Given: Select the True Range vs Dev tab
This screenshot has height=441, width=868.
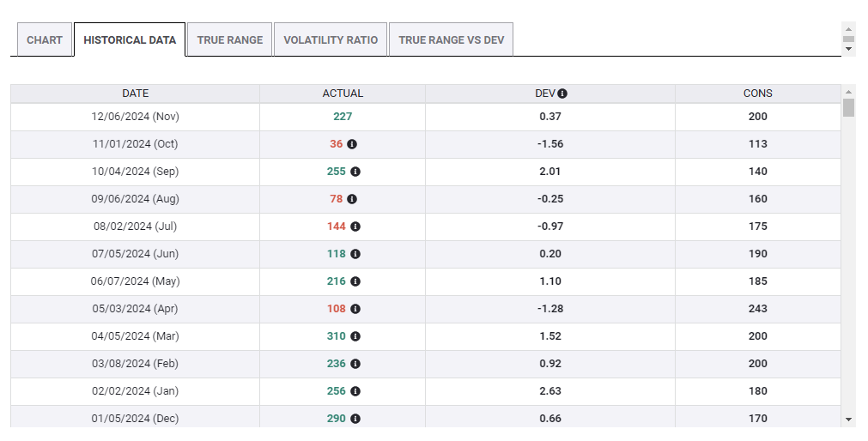Looking at the screenshot, I should (451, 40).
